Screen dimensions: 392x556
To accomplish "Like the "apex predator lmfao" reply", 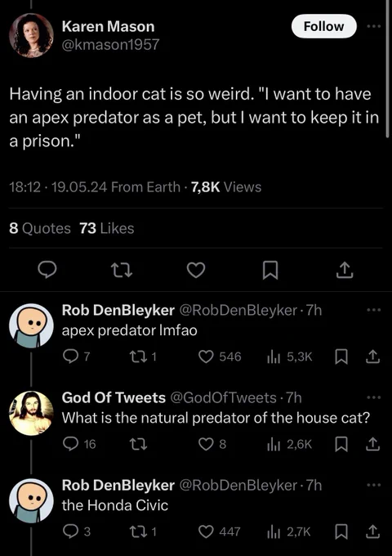I will tap(220, 356).
